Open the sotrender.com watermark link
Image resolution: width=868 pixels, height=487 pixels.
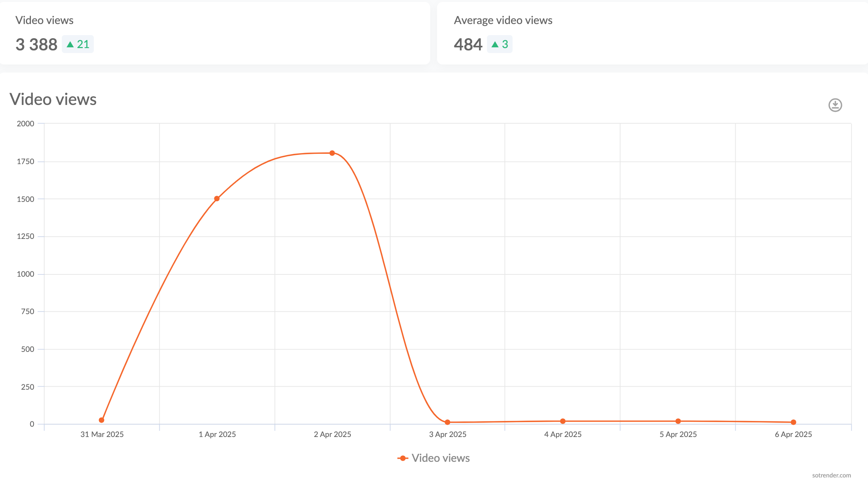pyautogui.click(x=831, y=475)
